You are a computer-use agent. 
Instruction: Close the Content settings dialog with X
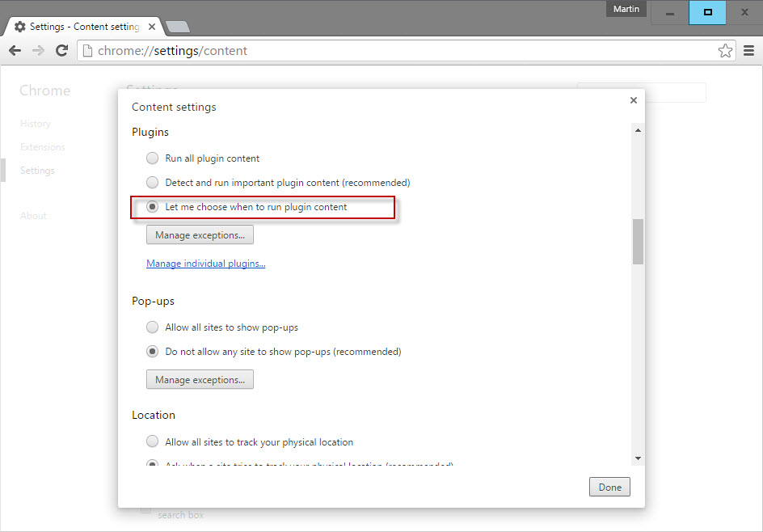pyautogui.click(x=633, y=100)
